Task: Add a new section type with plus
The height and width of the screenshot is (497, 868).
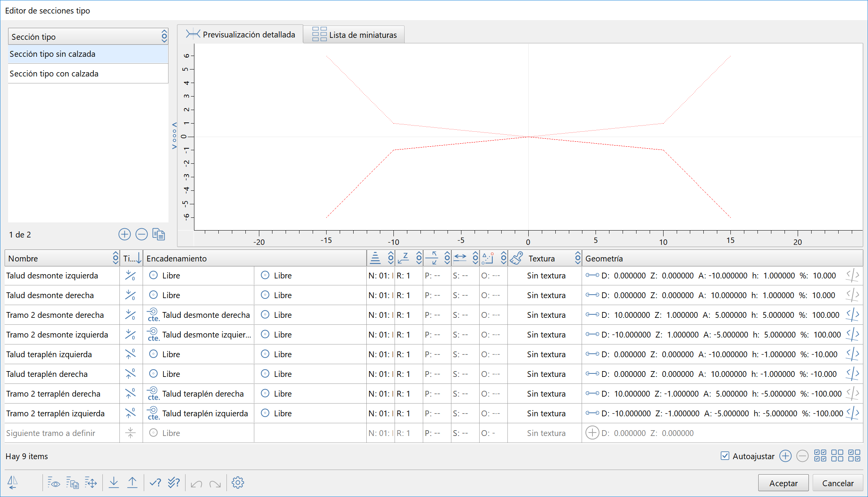Action: click(124, 234)
